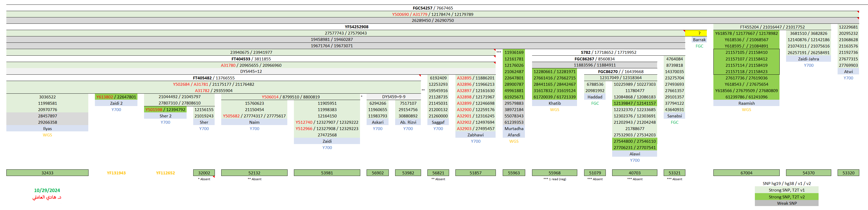Select the Zaidi-Jahra name cell
This screenshot has width=868, height=210.
pos(808,59)
